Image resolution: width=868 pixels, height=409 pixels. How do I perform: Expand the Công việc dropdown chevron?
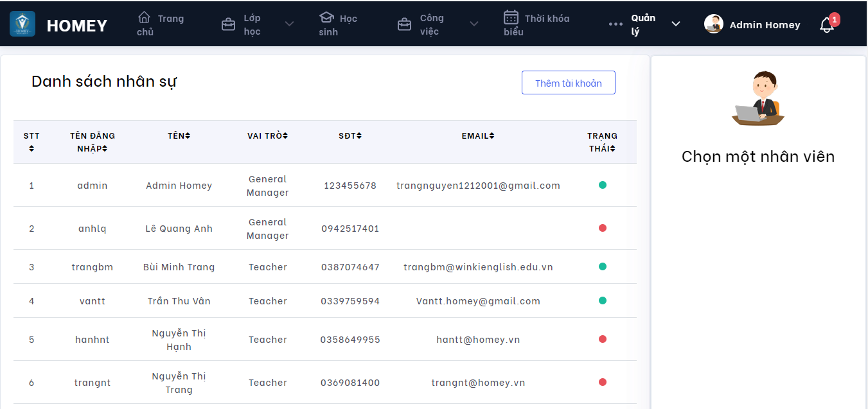click(474, 24)
